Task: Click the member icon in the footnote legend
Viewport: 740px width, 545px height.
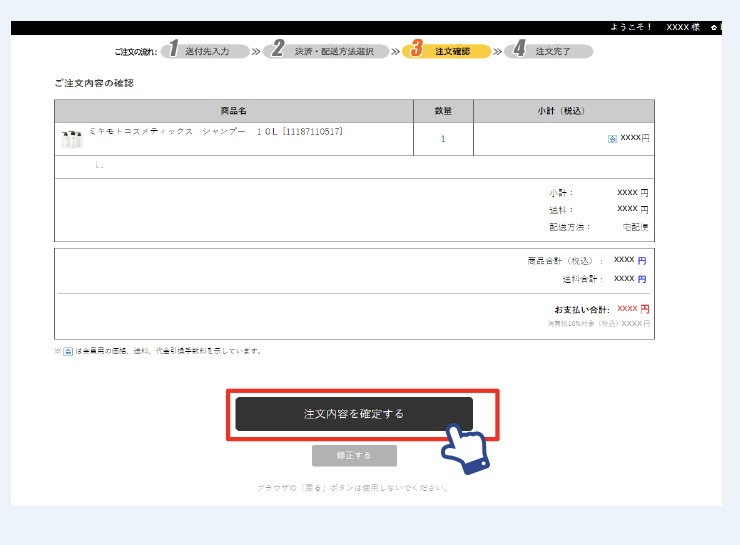Action: click(x=68, y=351)
